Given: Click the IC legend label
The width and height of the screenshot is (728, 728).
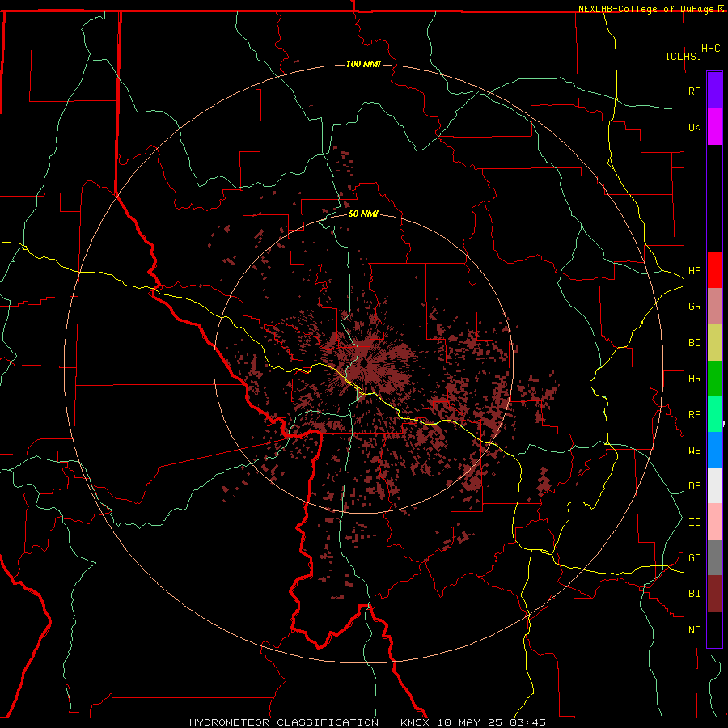Looking at the screenshot, I should [x=694, y=523].
